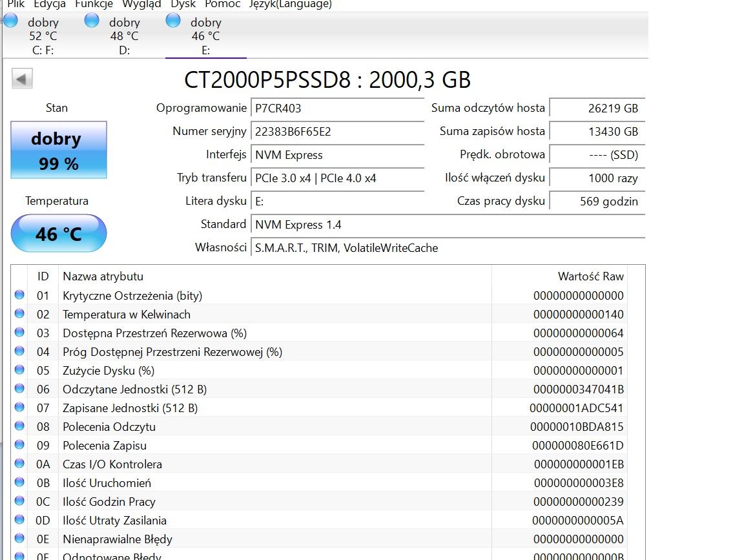Click the host reads value 26219 GB
The height and width of the screenshot is (560, 744).
coord(597,109)
